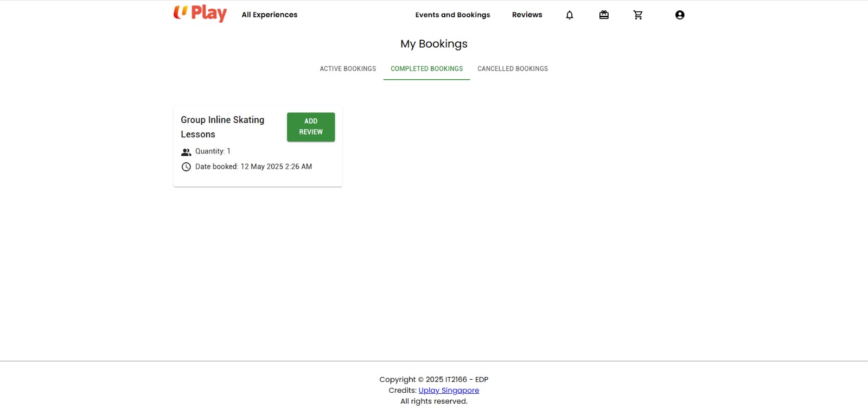
Task: Open the user account profile icon
Action: coord(679,15)
